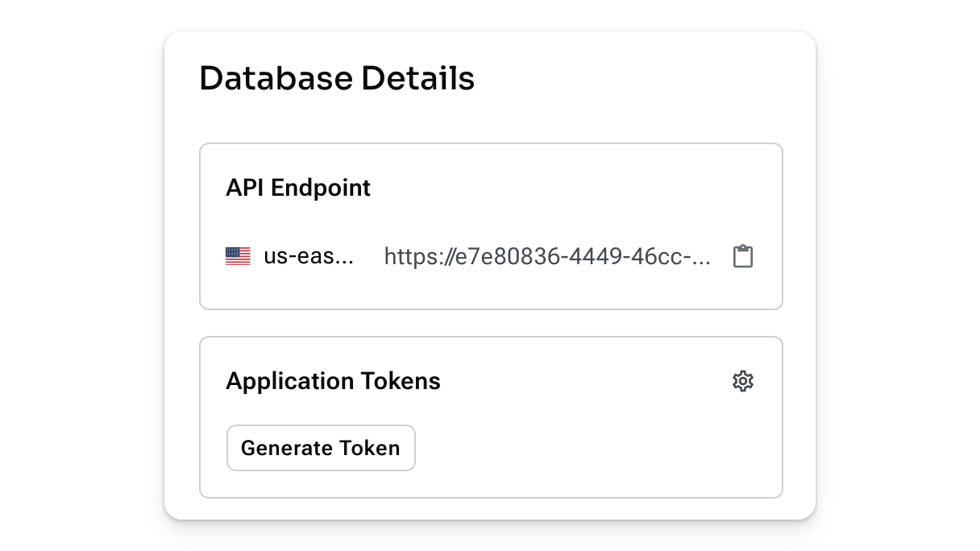The width and height of the screenshot is (980, 551).
Task: Click the word API in the card title
Action: (245, 188)
